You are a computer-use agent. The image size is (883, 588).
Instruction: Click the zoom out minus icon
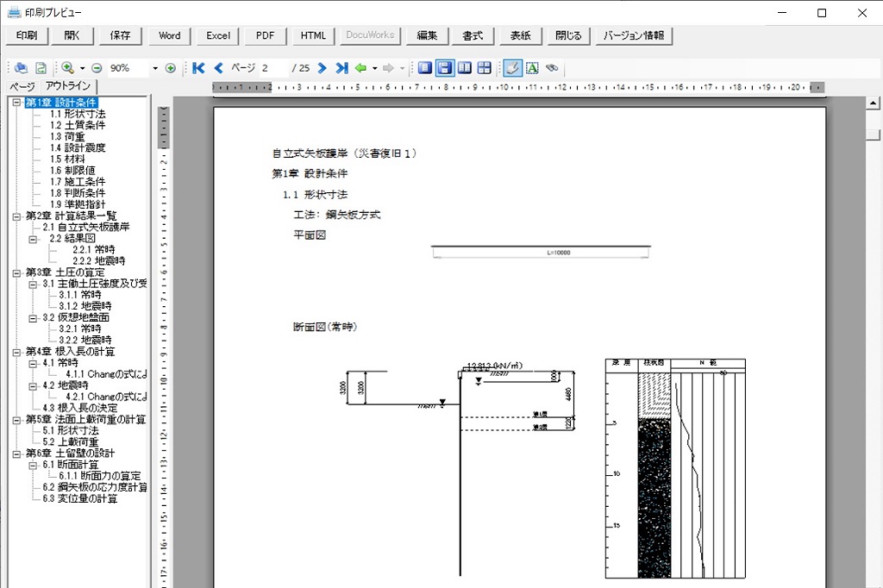tap(97, 68)
